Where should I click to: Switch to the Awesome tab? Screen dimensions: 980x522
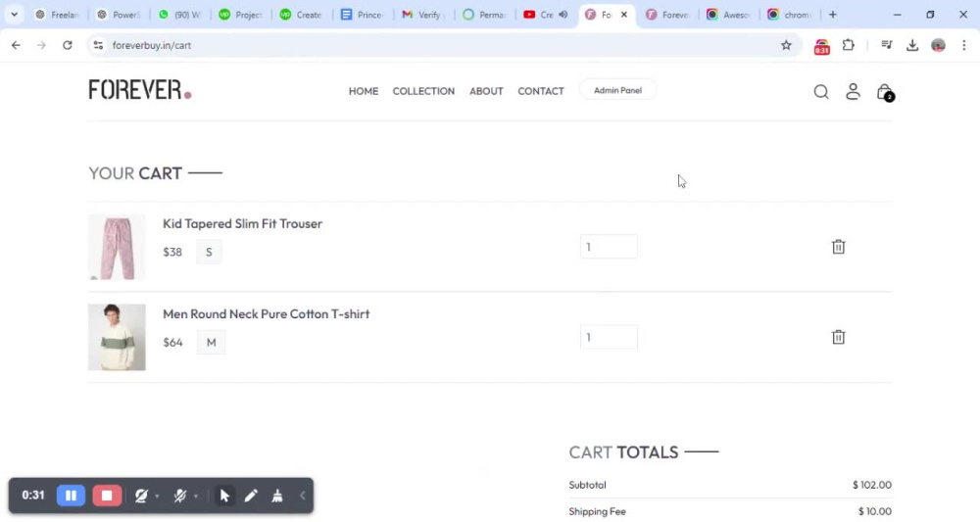click(729, 15)
